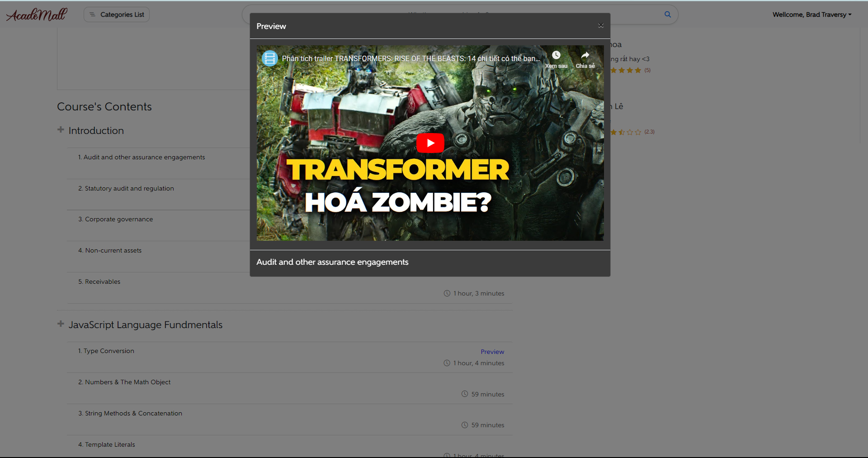Play the Transformers preview video
This screenshot has height=458, width=868.
tap(430, 143)
